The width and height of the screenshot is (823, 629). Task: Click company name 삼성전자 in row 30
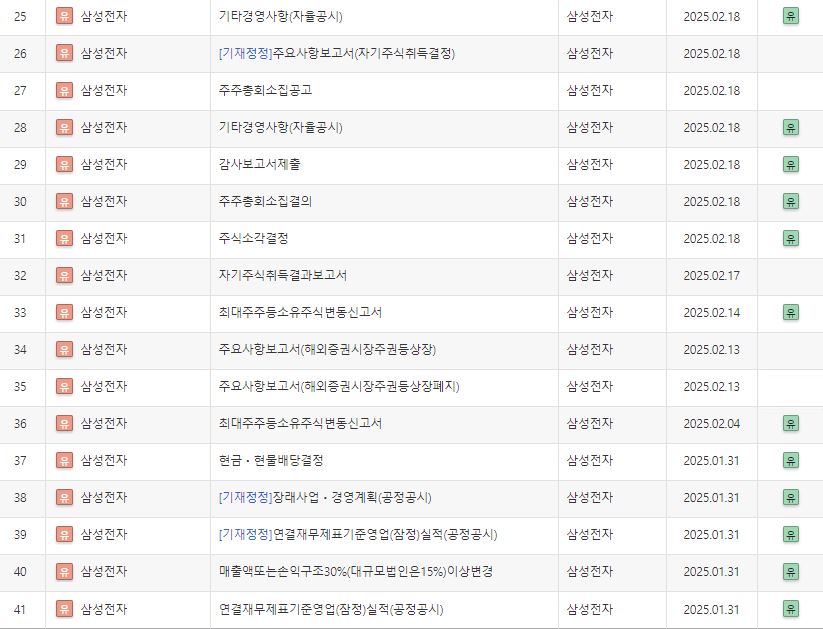pos(104,202)
